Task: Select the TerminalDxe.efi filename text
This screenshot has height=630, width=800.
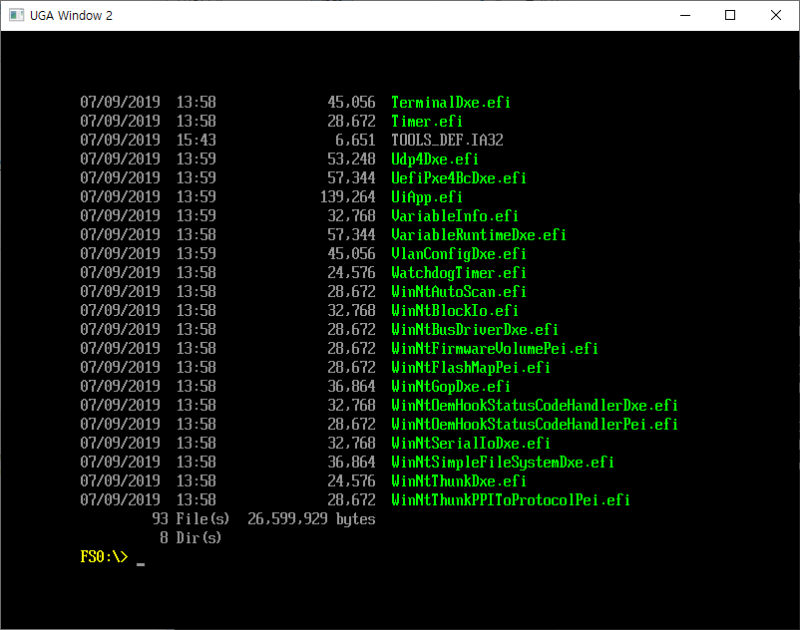Action: coord(451,102)
